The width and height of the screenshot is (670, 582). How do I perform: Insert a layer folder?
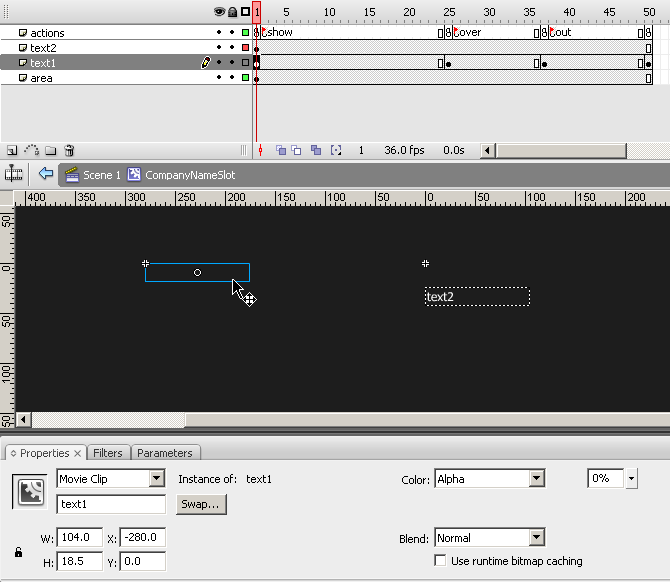(x=50, y=151)
